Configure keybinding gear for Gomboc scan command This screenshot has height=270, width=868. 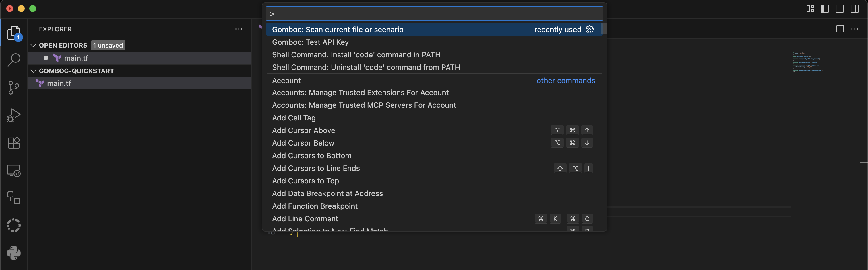coord(589,29)
